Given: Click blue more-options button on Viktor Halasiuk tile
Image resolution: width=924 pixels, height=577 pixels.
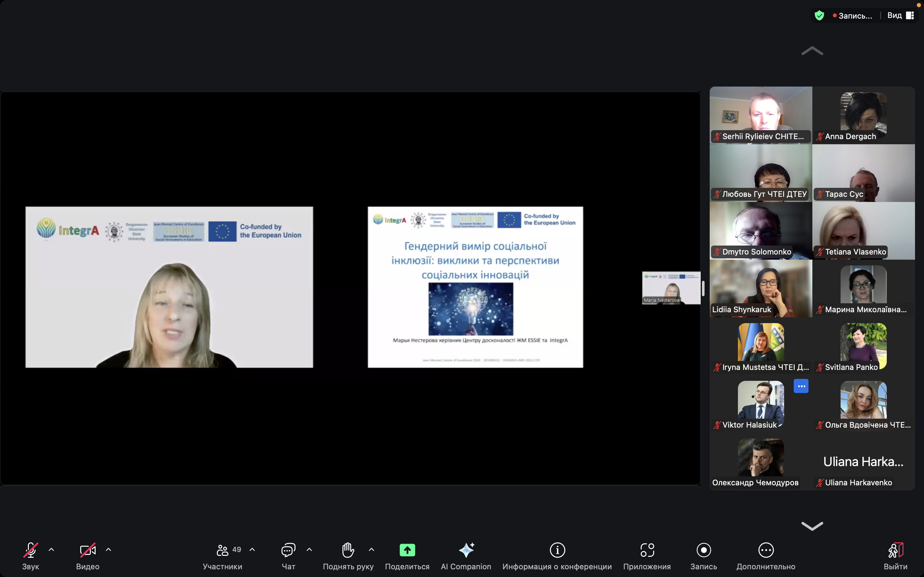Looking at the screenshot, I should (801, 386).
